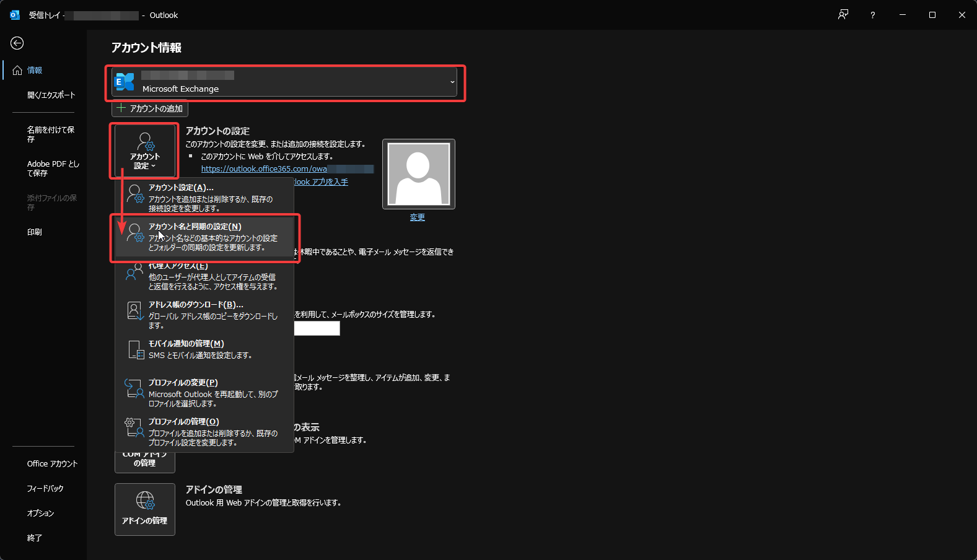Select アカウント名と同期の設定(N) menu entry
The width and height of the screenshot is (977, 560).
pyautogui.click(x=204, y=237)
